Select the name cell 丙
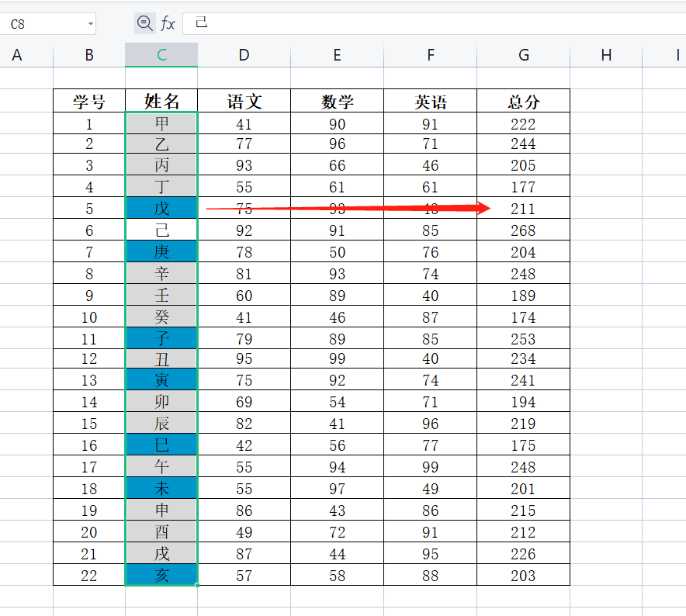The image size is (686, 616). click(161, 164)
